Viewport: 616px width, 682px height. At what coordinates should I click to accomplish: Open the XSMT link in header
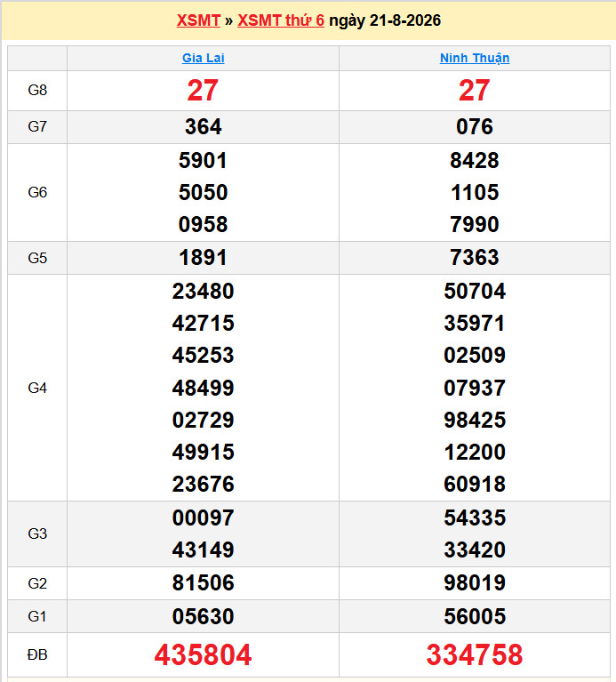pos(198,20)
